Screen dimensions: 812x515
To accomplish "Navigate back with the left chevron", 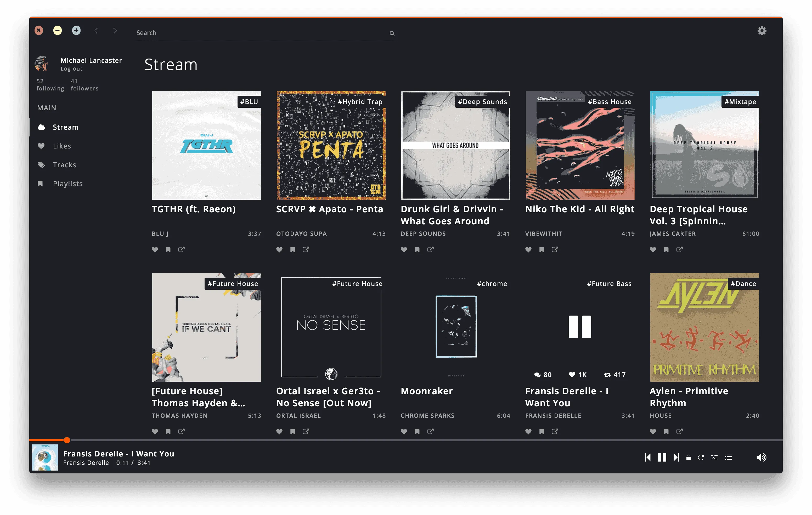I will coord(96,31).
